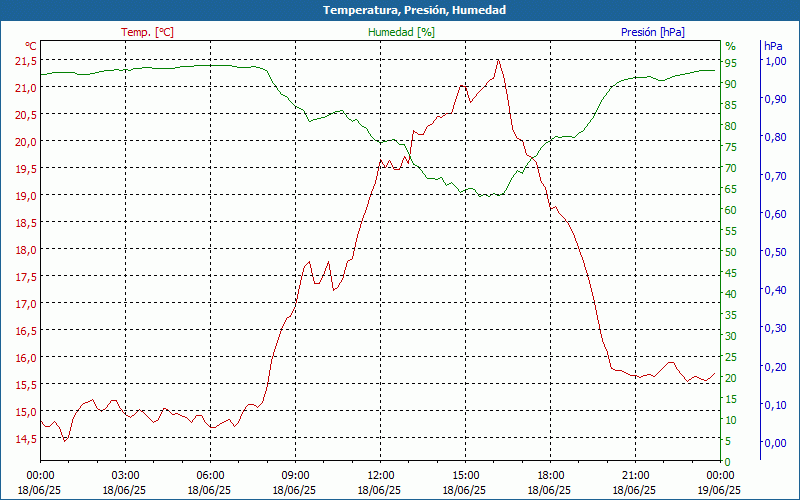Click the red '°C' axis unit label
The height and width of the screenshot is (500, 800).
pos(31,46)
